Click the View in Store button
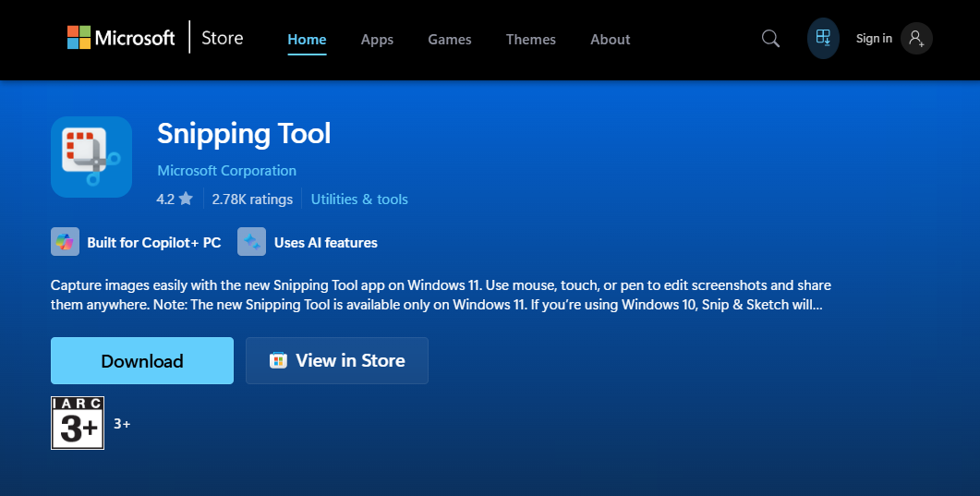Image resolution: width=980 pixels, height=496 pixels. pyautogui.click(x=337, y=360)
